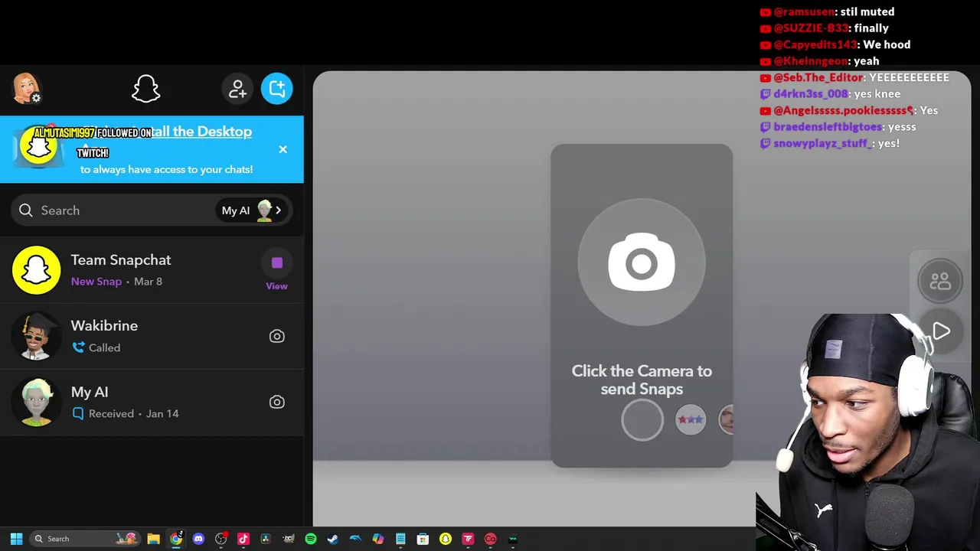Screen dimensions: 980x551
Task: Open My AI shortcut in search bar
Action: click(x=252, y=210)
